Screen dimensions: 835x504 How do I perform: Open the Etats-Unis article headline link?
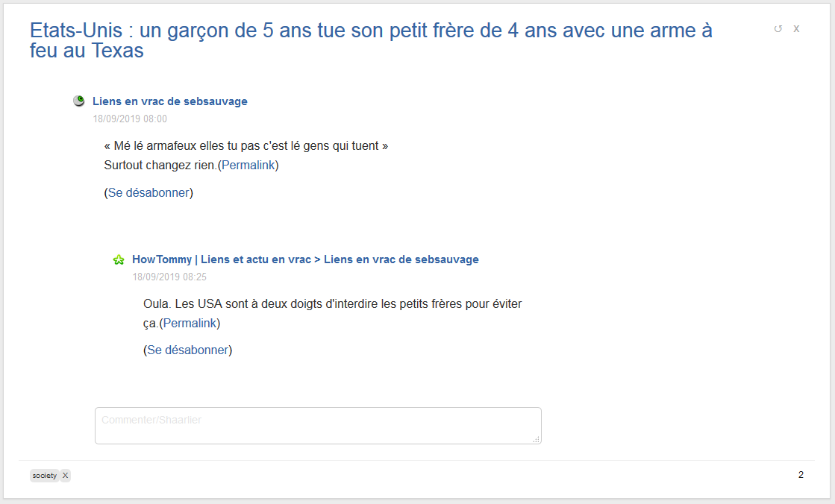pos(371,40)
